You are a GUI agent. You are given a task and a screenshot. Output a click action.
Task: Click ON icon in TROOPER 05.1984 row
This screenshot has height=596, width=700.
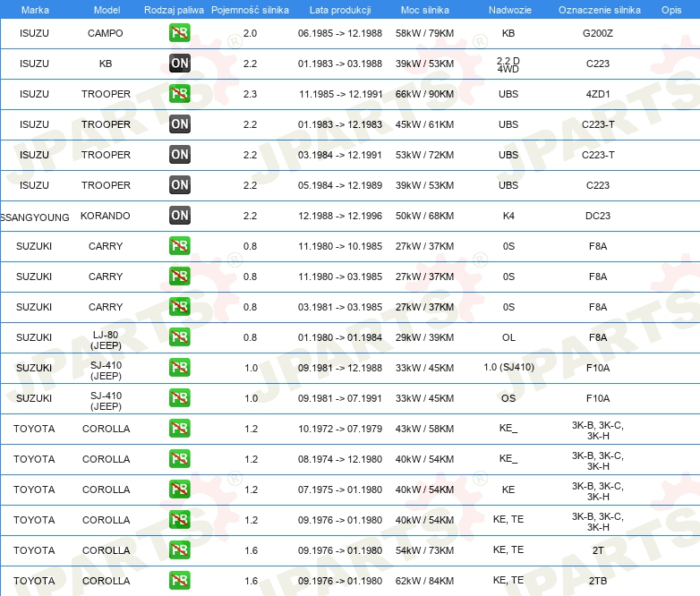point(179,185)
